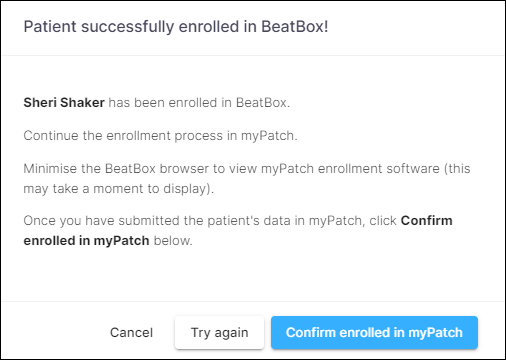Click the paragraph starting with "Minimise the BeatBox browser"
This screenshot has height=360, width=506.
247,179
